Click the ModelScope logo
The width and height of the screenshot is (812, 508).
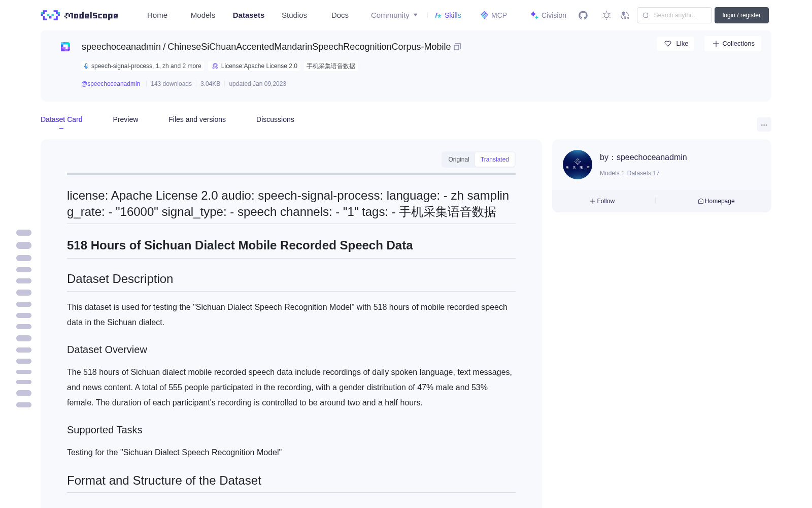tap(80, 15)
